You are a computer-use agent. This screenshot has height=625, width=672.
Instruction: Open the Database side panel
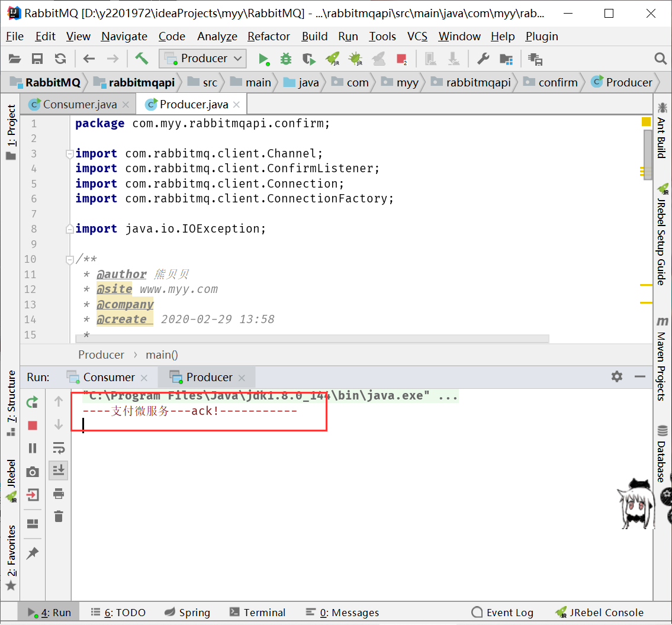pyautogui.click(x=662, y=453)
